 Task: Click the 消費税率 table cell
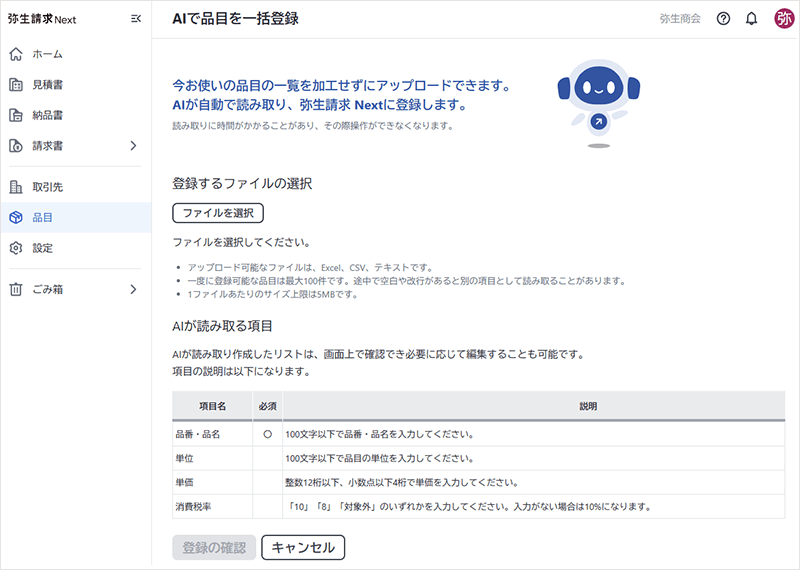(x=212, y=507)
